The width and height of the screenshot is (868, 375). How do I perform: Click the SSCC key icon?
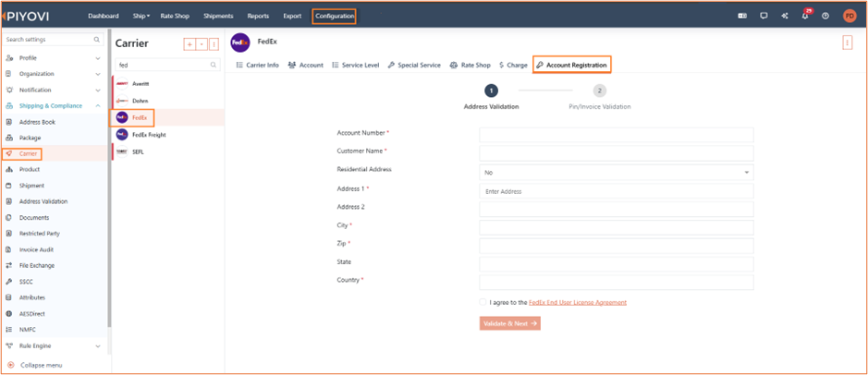9,282
